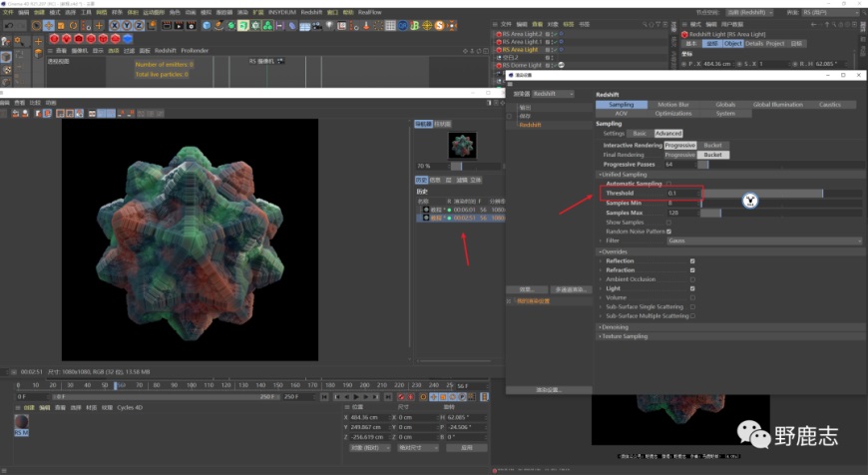Collapse the Unified Sampling section
Viewport: 868px width, 475px height.
pyautogui.click(x=600, y=175)
